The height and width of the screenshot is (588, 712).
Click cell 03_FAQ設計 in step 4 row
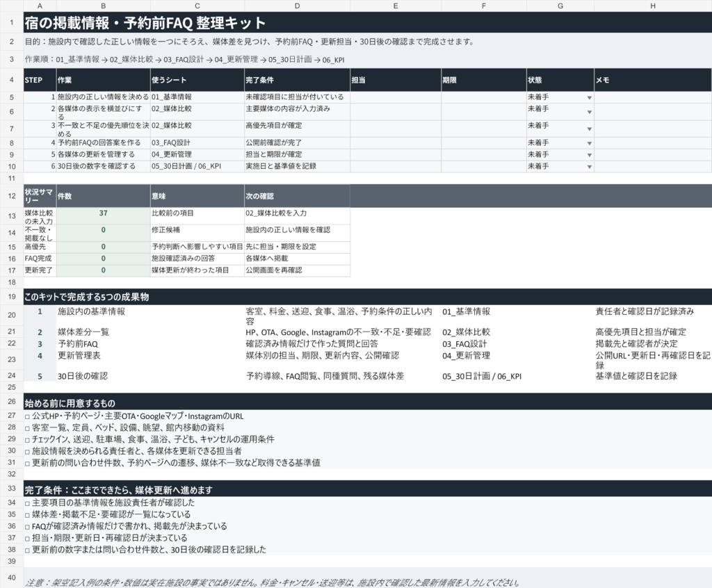tap(197, 143)
